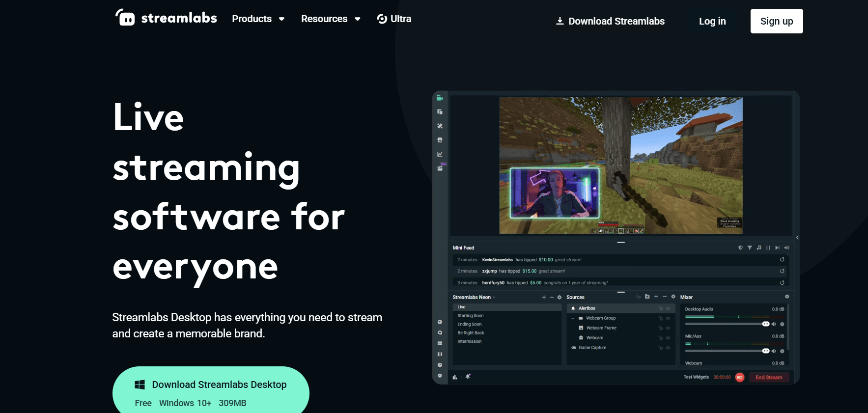Toggle Alertbox source visibility eye
The image size is (868, 413).
coord(668,309)
